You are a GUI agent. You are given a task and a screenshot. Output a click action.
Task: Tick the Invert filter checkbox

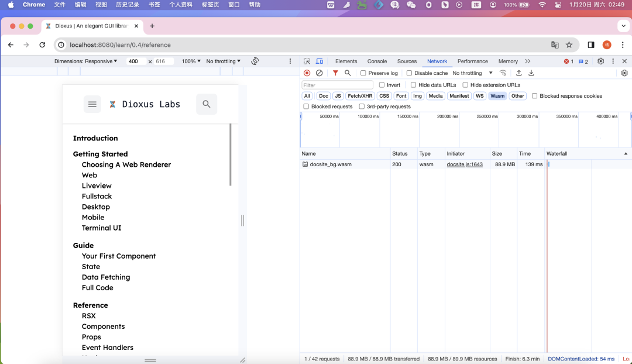click(382, 85)
